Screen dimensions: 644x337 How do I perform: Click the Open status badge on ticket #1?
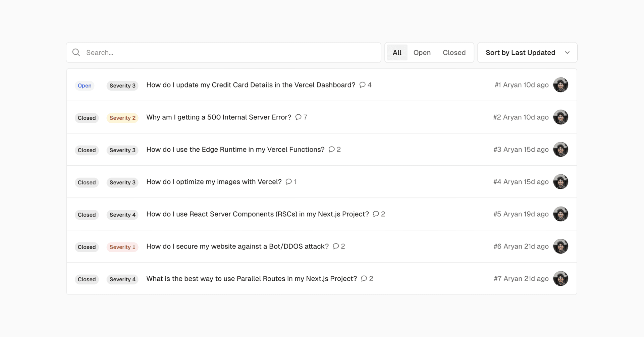(x=85, y=86)
